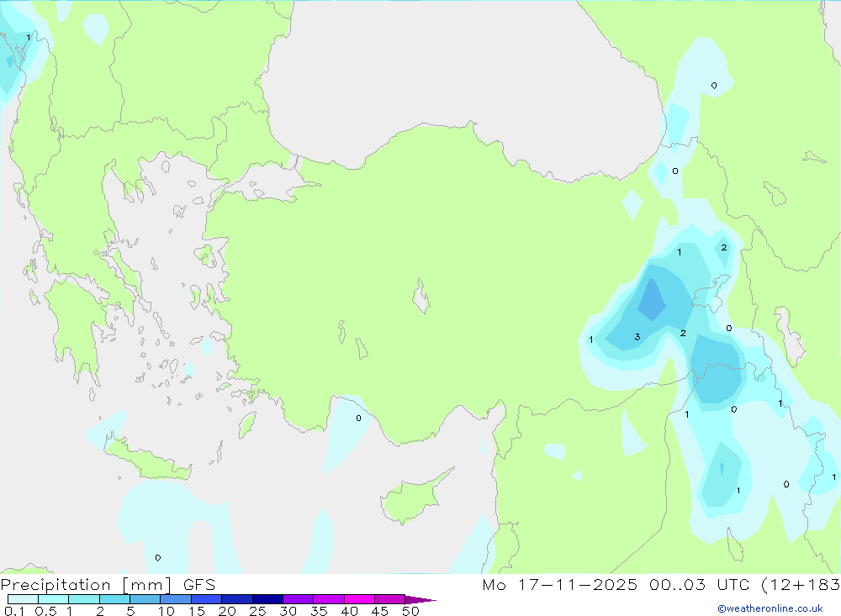This screenshot has width=841, height=616.
Task: Click the '3' precipitation value on the map
Action: click(x=637, y=337)
